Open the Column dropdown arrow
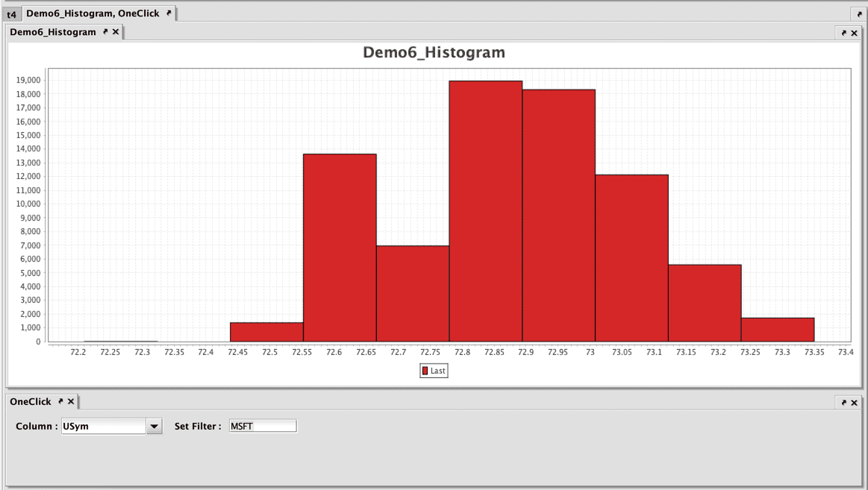868x490 pixels. tap(154, 427)
